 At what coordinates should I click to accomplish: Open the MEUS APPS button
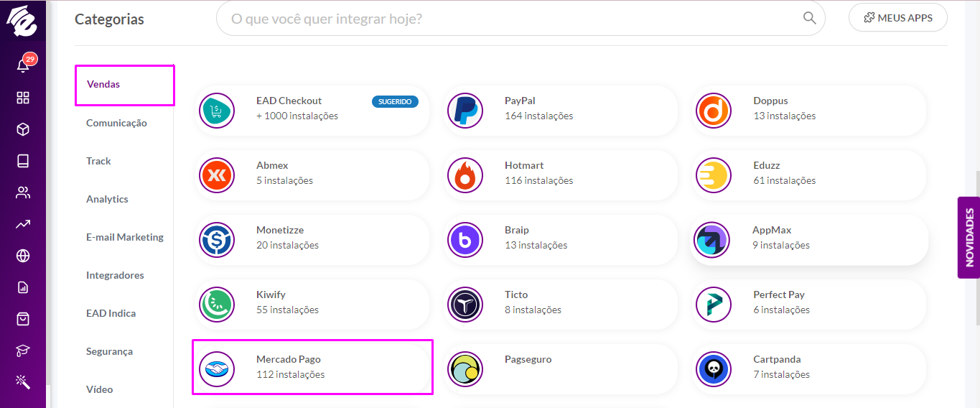click(x=898, y=18)
